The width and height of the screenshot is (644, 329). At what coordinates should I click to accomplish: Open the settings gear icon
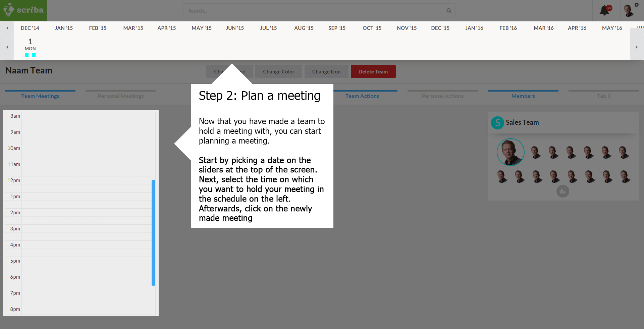[637, 5]
